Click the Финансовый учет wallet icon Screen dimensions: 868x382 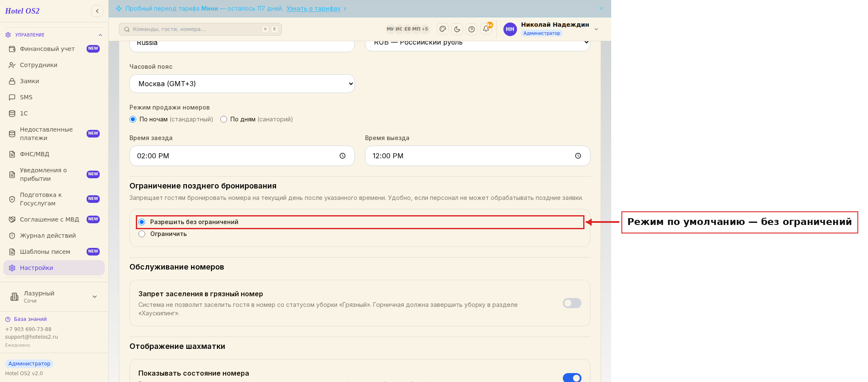[x=12, y=49]
